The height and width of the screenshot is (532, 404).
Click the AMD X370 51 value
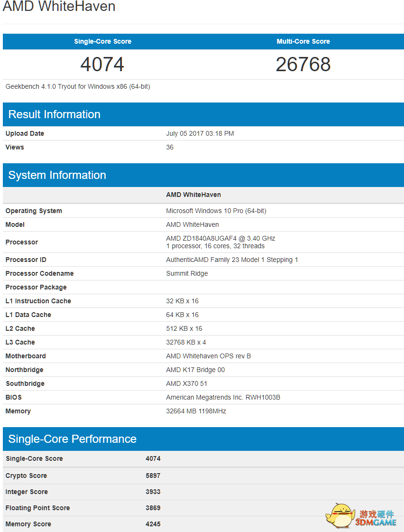(x=187, y=384)
